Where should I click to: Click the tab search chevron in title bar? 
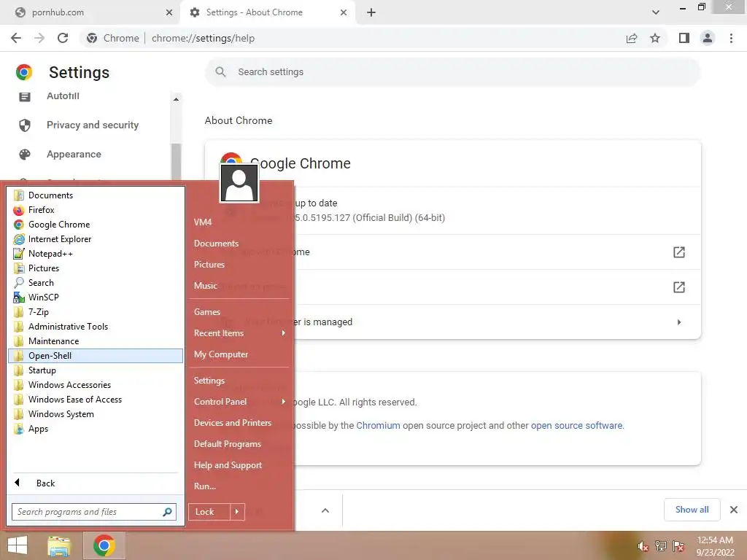(x=656, y=12)
